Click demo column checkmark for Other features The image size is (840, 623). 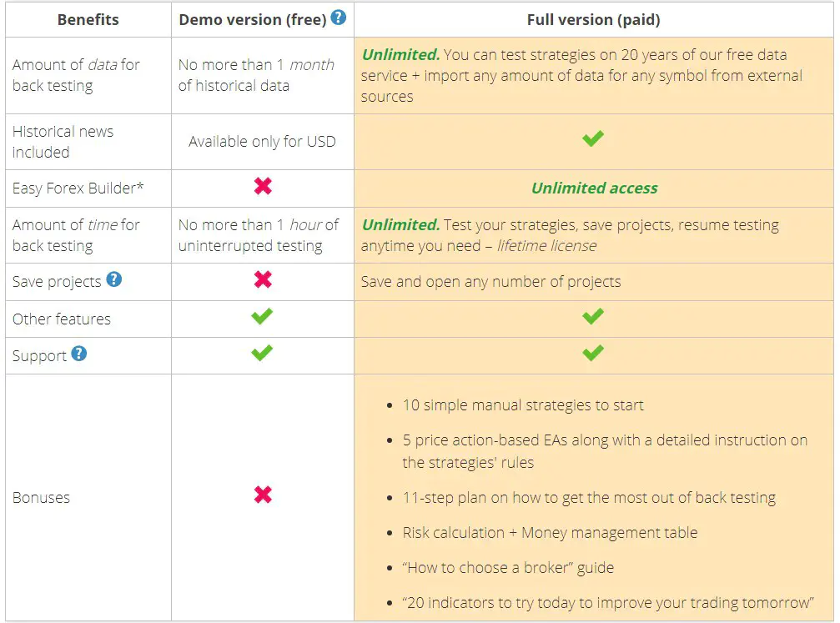coord(262,316)
